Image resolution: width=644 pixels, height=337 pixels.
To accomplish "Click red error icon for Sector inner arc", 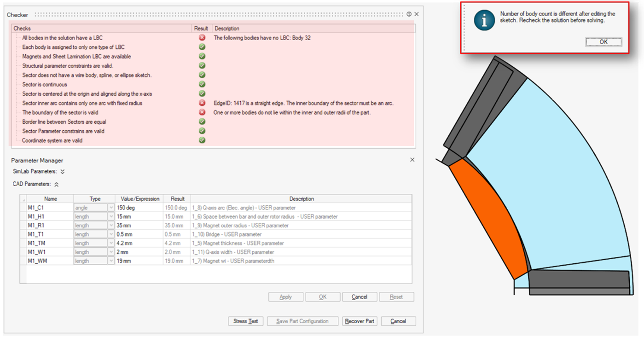I will 202,103.
